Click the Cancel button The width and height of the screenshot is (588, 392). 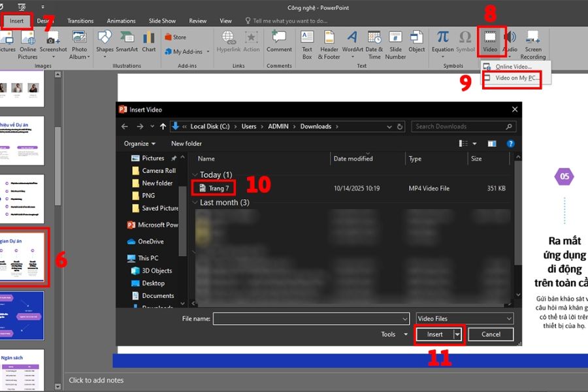click(491, 335)
